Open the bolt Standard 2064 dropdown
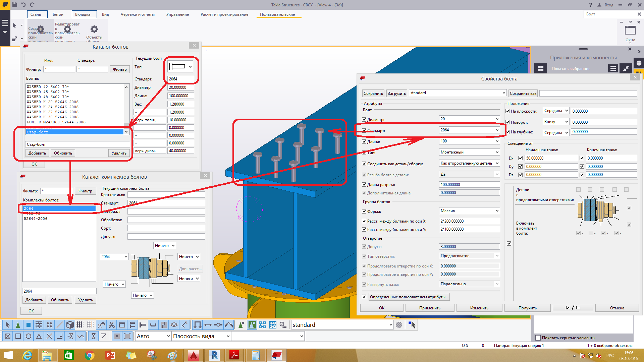This screenshot has height=362, width=644. click(497, 130)
